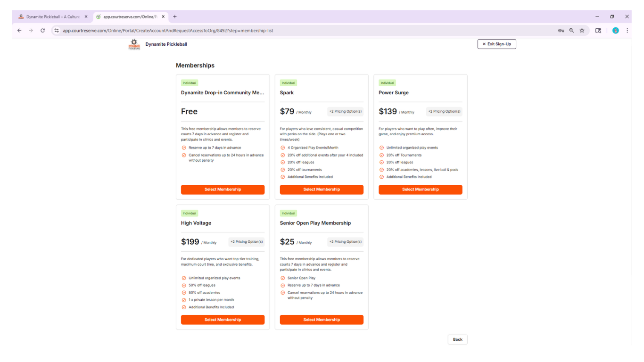644x362 pixels.
Task: Show High Voltage's +2 Pricing Options
Action: pos(247,242)
